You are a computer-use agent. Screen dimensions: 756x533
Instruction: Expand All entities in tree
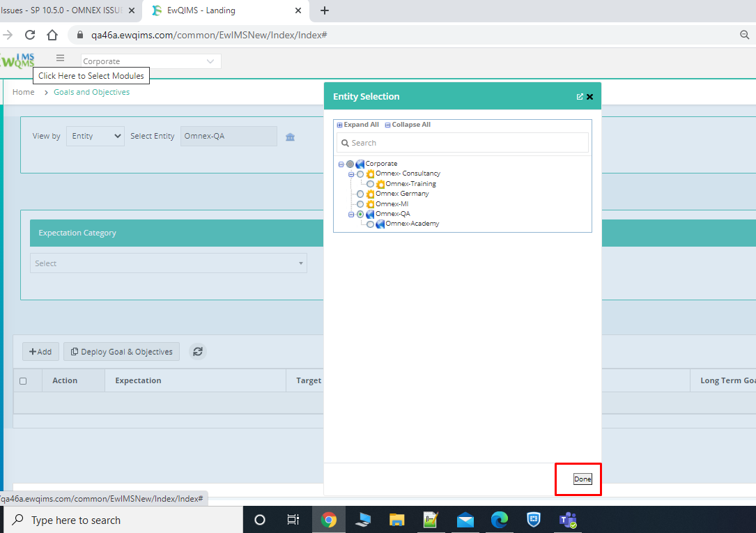(357, 124)
